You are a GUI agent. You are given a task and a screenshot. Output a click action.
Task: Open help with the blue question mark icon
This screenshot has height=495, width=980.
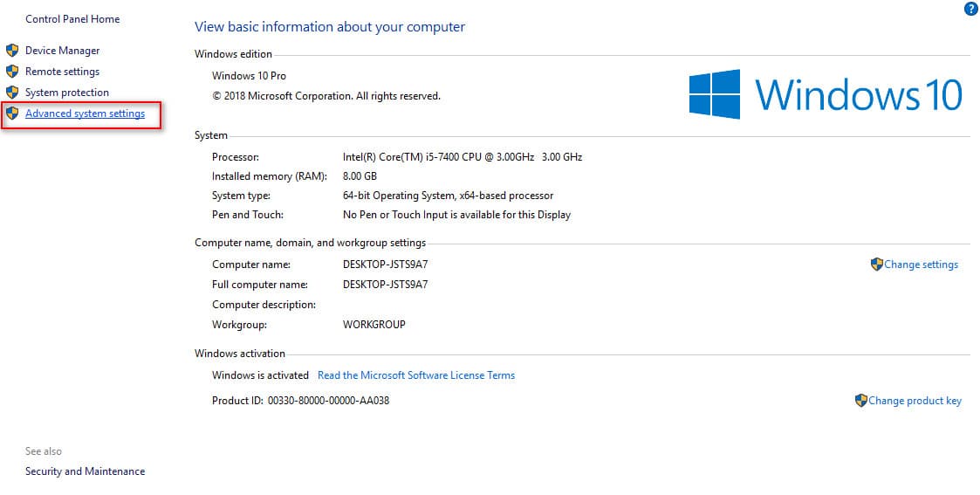coord(970,10)
